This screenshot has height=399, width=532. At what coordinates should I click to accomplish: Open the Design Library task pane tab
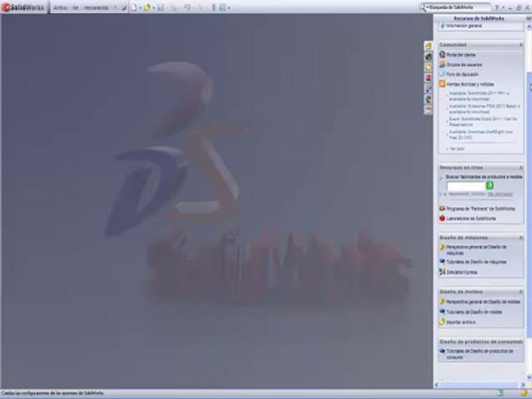428,57
